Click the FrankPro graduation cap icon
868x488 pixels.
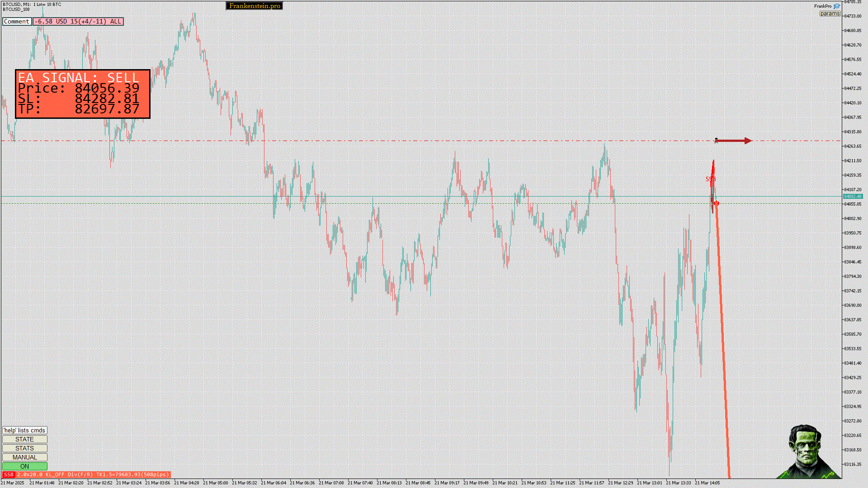837,6
